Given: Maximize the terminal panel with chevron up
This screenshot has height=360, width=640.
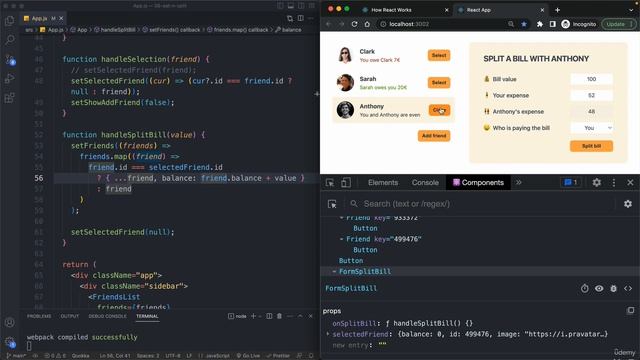Looking at the screenshot, I should pyautogui.click(x=300, y=316).
